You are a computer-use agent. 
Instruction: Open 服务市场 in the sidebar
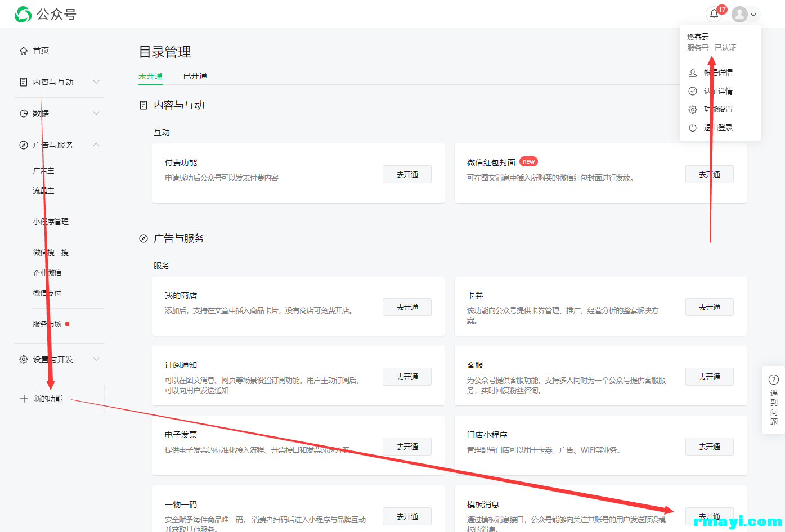(x=47, y=324)
